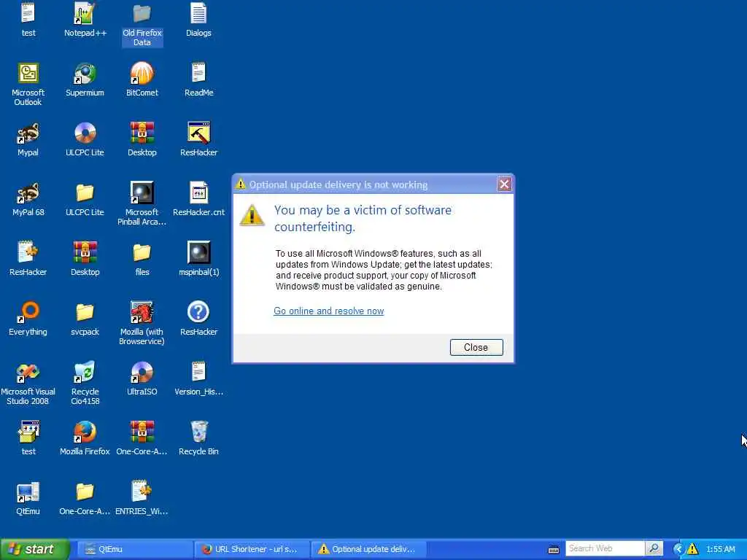Open the Start menu
The image size is (747, 560).
35,549
